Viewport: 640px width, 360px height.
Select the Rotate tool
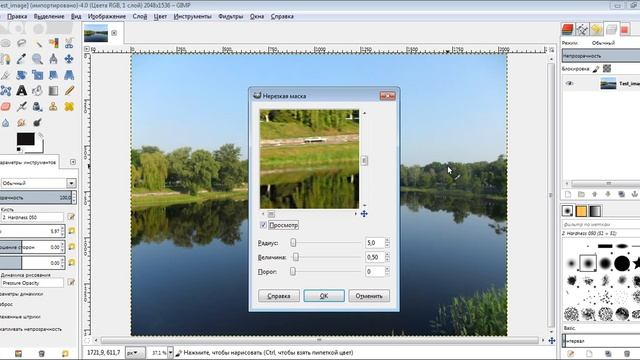21,75
